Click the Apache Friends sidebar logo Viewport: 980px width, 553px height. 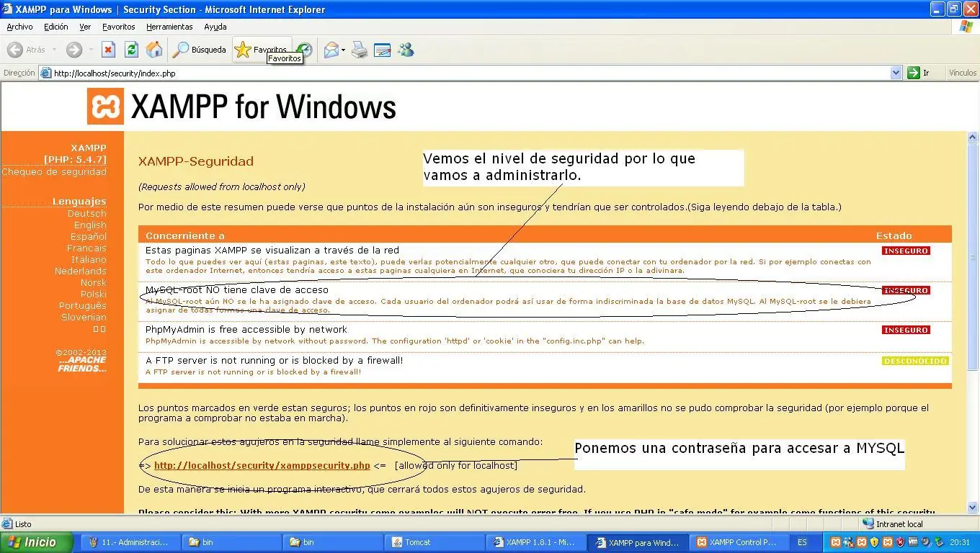(x=81, y=364)
